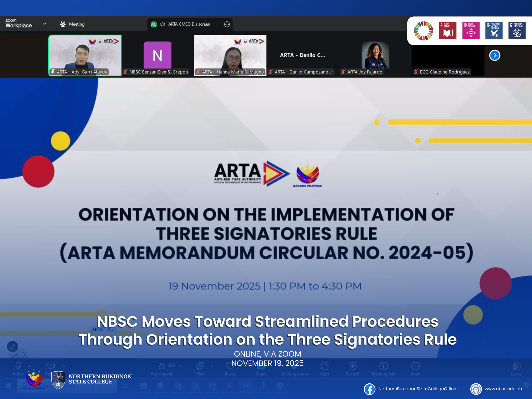
Task: Select the ARTA CMEO D's screen tab
Action: [x=189, y=24]
